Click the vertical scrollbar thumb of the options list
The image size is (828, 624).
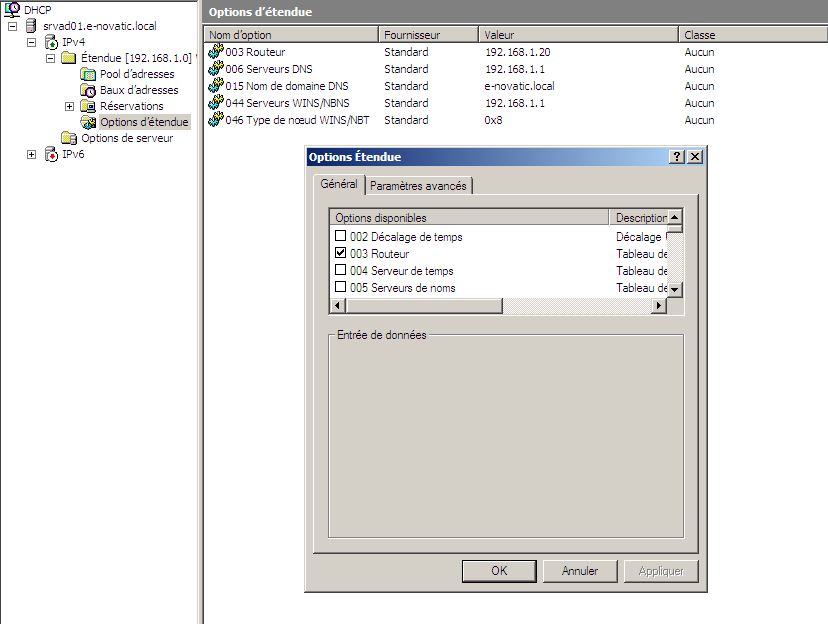(x=675, y=229)
